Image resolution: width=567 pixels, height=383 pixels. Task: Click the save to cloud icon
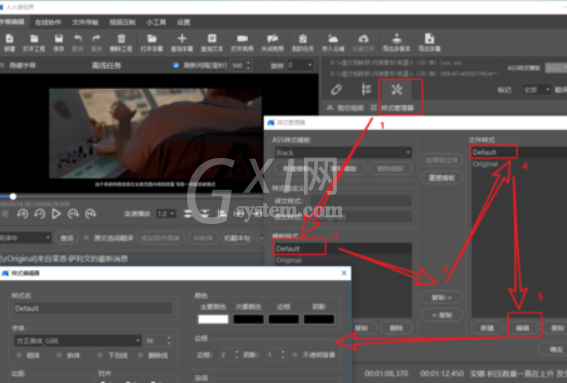pos(333,39)
